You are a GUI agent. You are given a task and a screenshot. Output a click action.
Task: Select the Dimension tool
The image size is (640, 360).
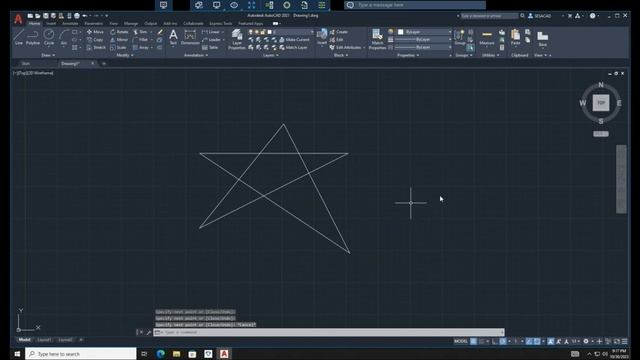click(190, 37)
